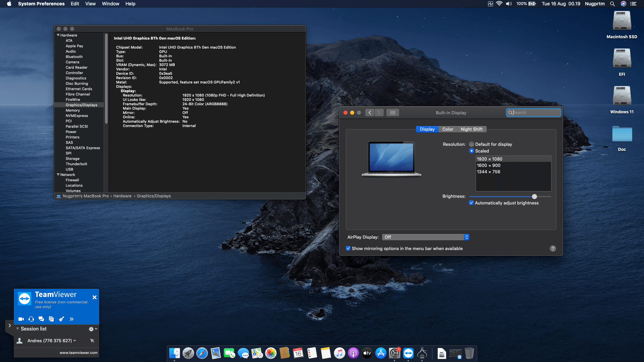Open Music from the Dock
Image resolution: width=644 pixels, height=362 pixels.
(x=339, y=353)
